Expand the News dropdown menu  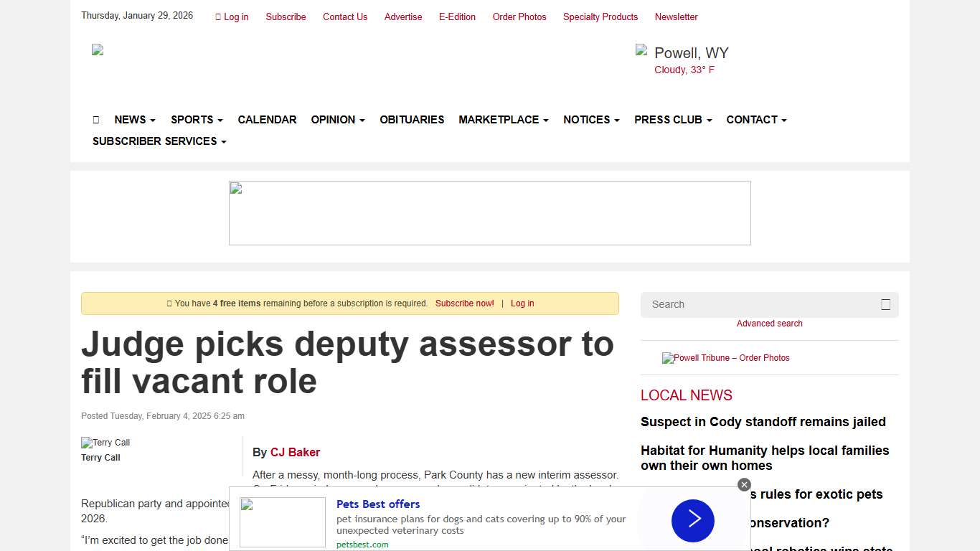(x=134, y=120)
